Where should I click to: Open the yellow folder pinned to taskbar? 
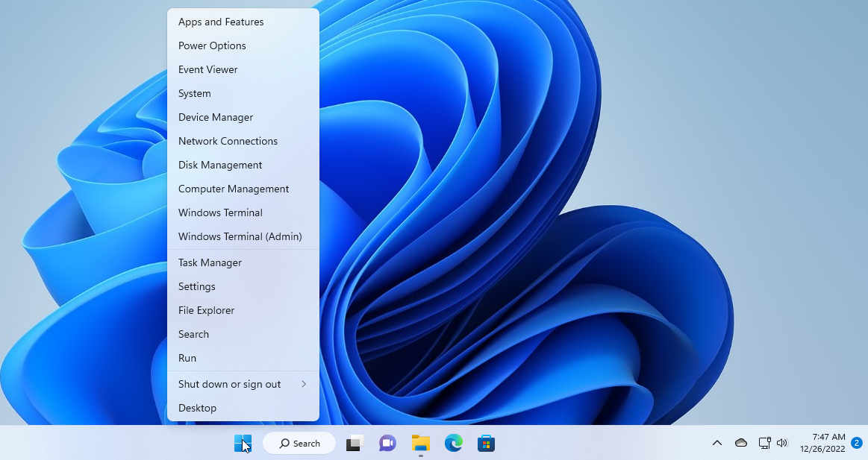point(420,443)
